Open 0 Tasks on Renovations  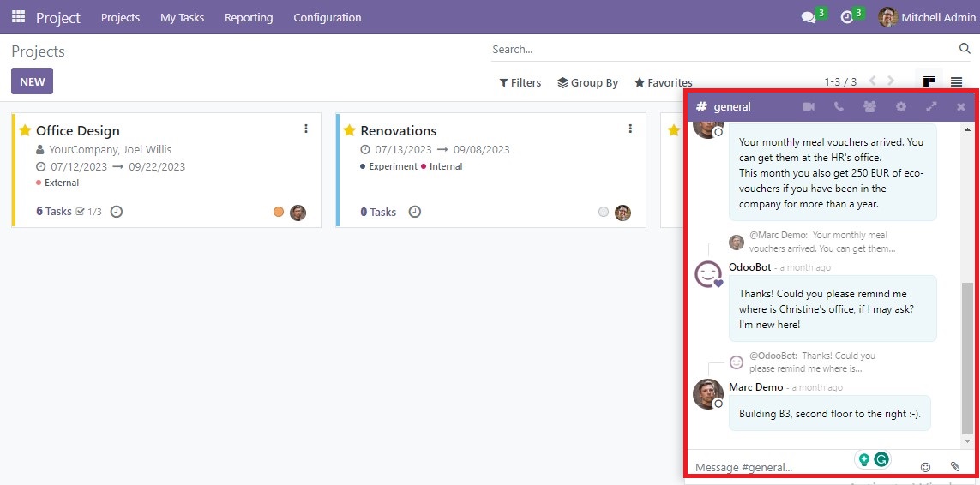[378, 212]
